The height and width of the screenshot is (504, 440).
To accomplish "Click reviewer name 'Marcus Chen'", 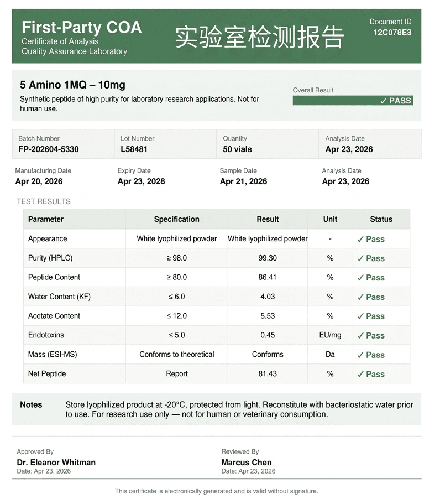I will 247,463.
